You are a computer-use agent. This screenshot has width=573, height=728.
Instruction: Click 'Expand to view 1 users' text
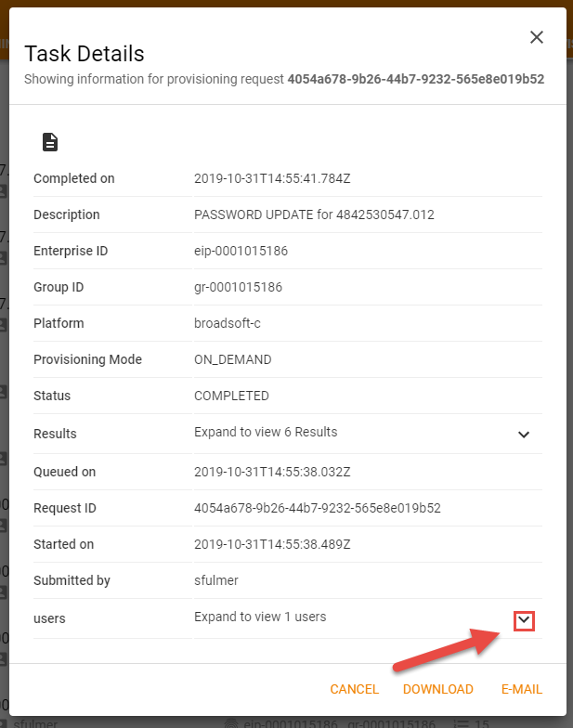point(260,617)
